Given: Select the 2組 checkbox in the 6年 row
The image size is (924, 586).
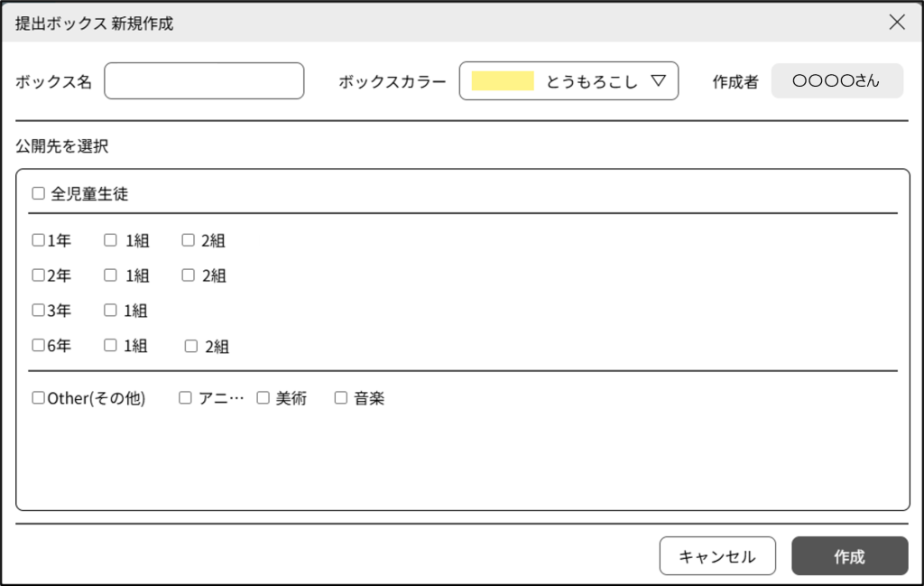Looking at the screenshot, I should point(191,346).
